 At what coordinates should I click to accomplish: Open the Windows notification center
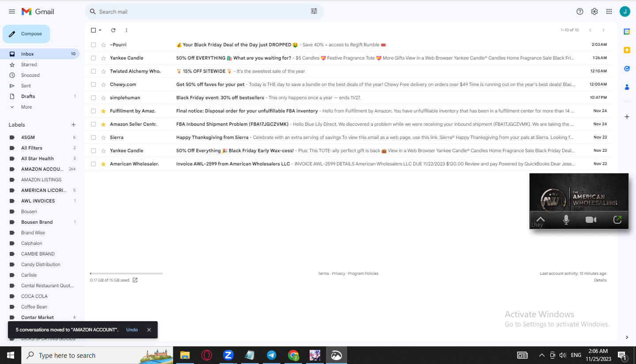point(621,355)
